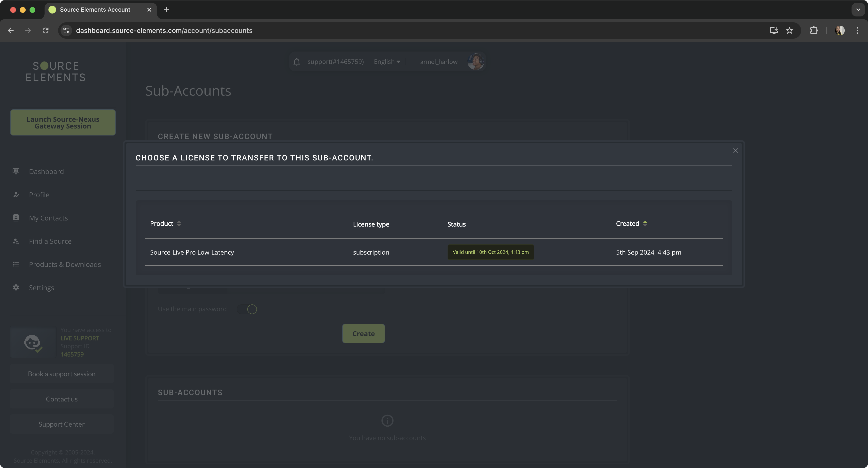Click the My Contacts sidebar icon
Viewport: 868px width, 468px height.
16,218
